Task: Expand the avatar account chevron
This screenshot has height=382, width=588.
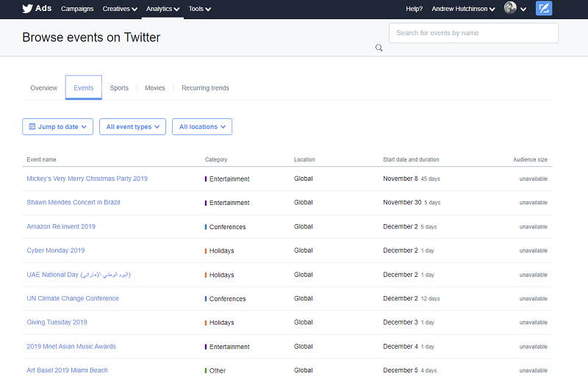Action: click(x=523, y=10)
